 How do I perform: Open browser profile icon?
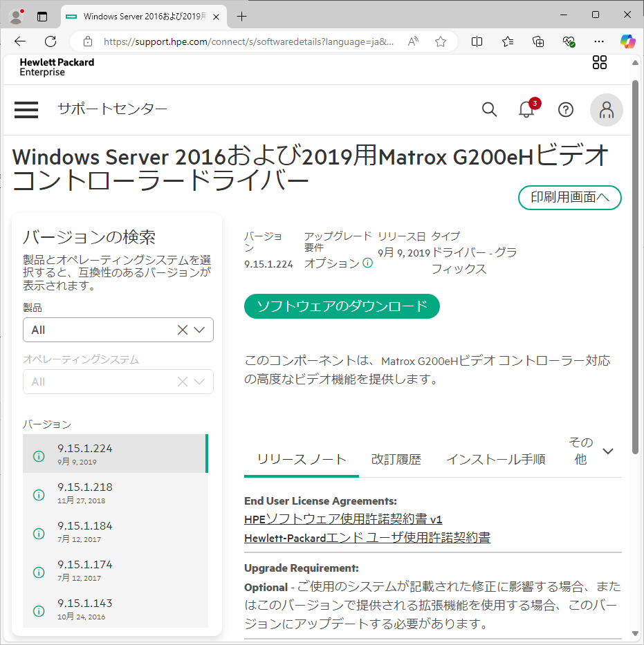(x=17, y=17)
